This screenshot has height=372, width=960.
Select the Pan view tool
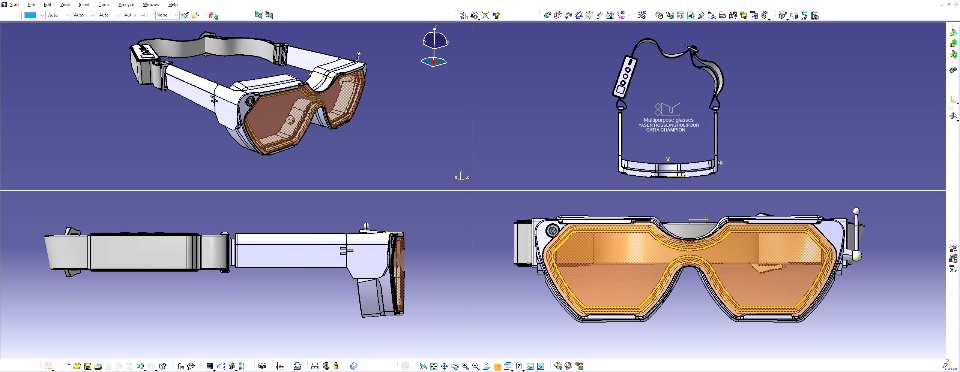pyautogui.click(x=444, y=366)
